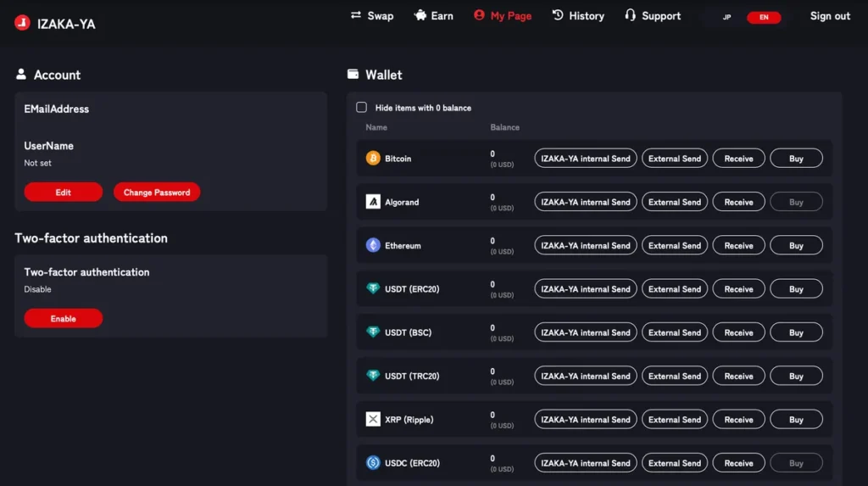Image resolution: width=868 pixels, height=486 pixels.
Task: Select the EN language toggle
Action: [764, 17]
